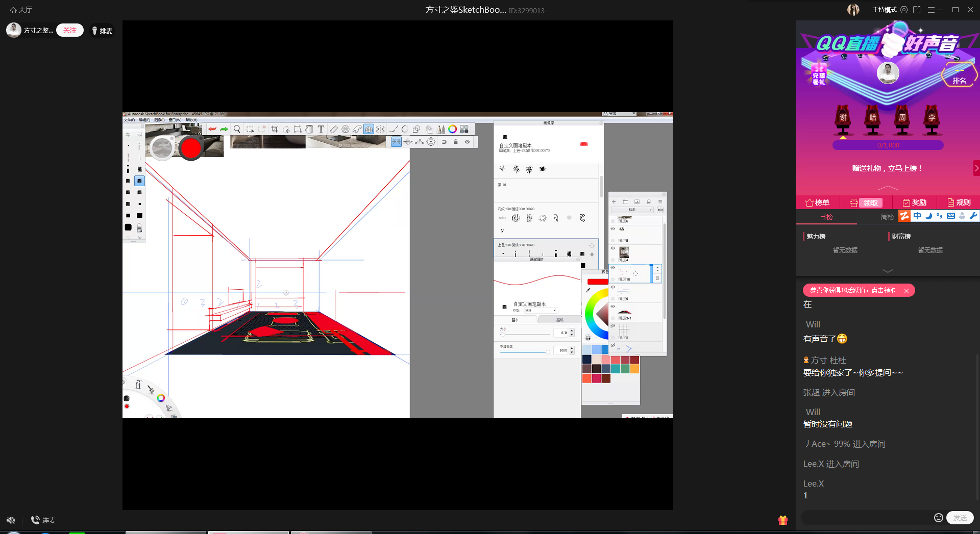Hide layer 图层9 with eye icon
The image size is (980, 534).
click(613, 287)
